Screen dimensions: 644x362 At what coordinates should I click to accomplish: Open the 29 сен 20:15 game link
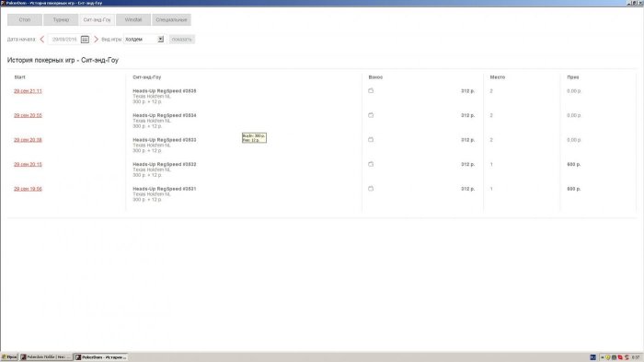[x=28, y=164]
